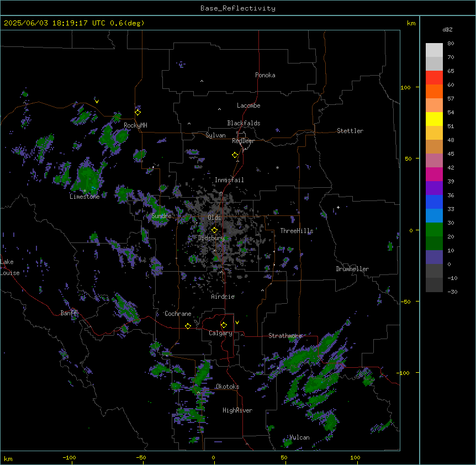476x465 pixels.
Task: Click the 45 value in the dBZ legend
Action: pyautogui.click(x=451, y=154)
